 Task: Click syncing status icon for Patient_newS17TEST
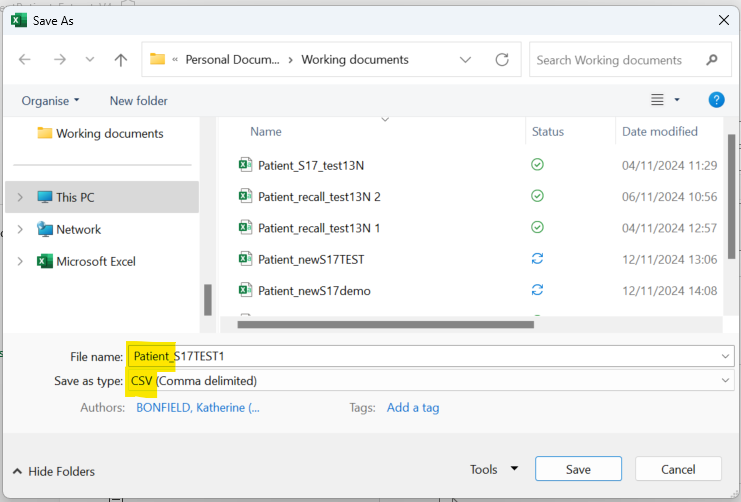537,259
